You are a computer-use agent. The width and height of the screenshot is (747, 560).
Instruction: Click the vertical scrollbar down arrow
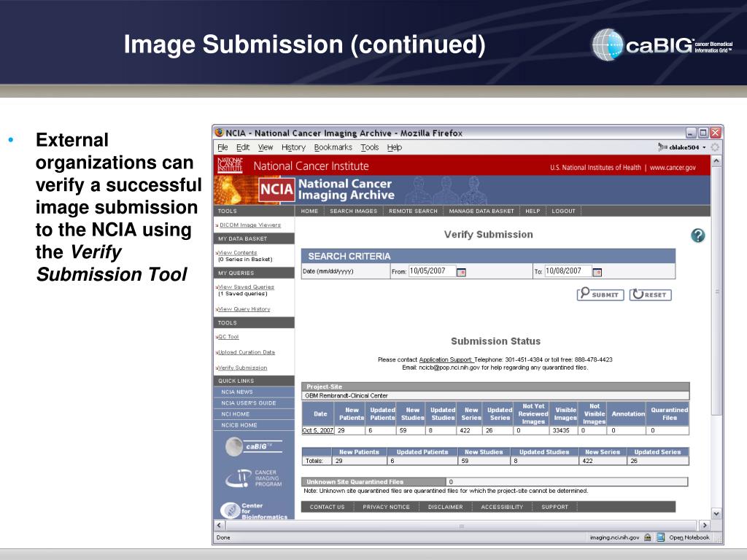coord(716,513)
